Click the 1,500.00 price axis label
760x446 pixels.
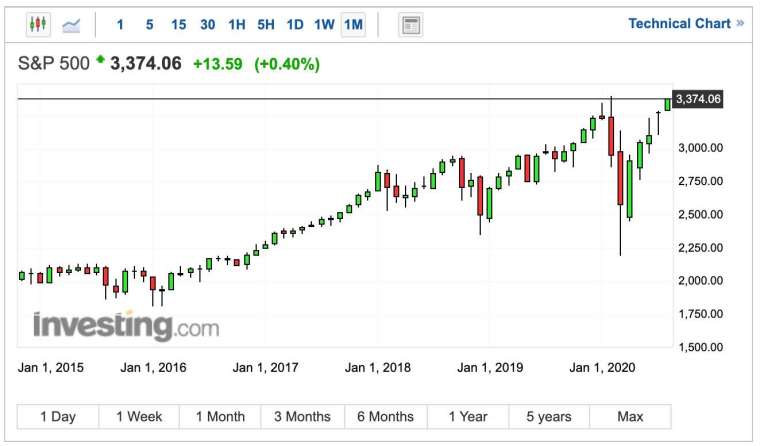700,347
